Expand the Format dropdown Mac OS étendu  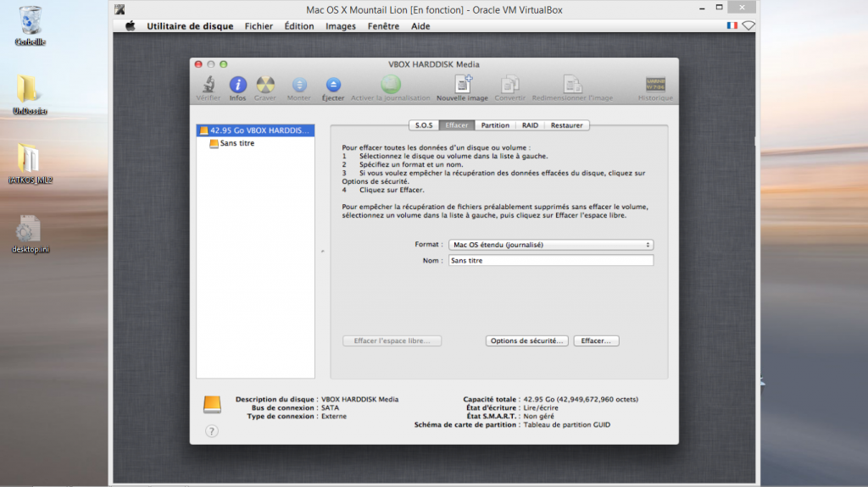coord(551,245)
